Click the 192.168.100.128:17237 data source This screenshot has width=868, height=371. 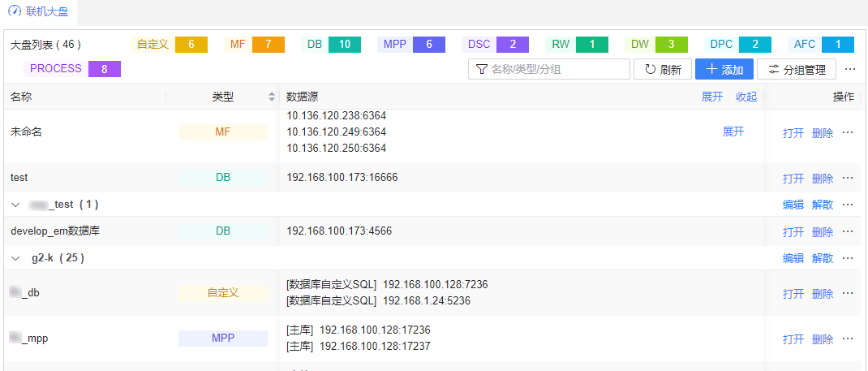pyautogui.click(x=376, y=346)
